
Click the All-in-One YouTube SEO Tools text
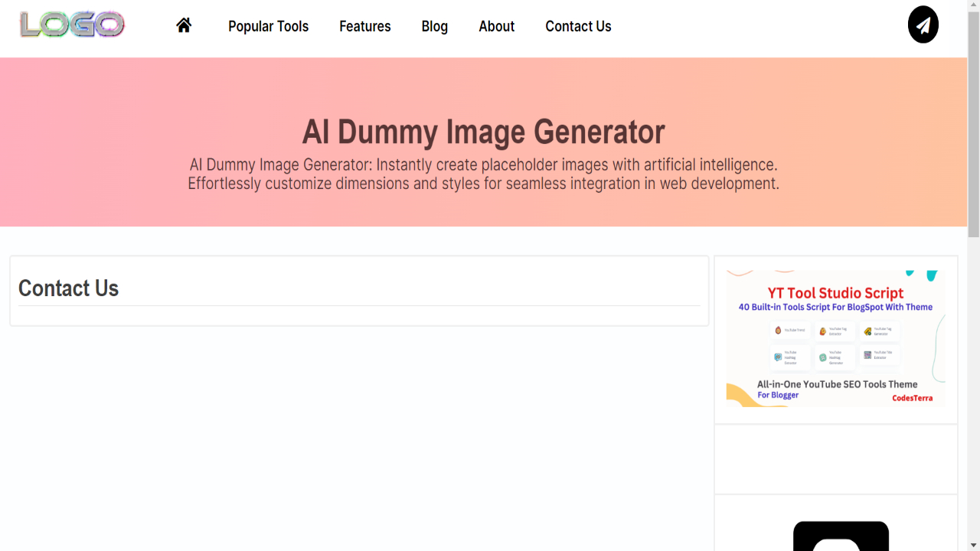[836, 384]
